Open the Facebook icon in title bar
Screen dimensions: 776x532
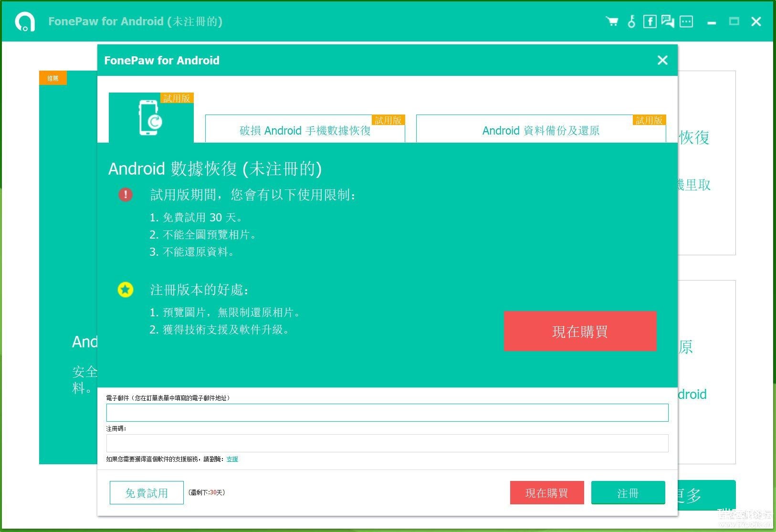point(650,21)
